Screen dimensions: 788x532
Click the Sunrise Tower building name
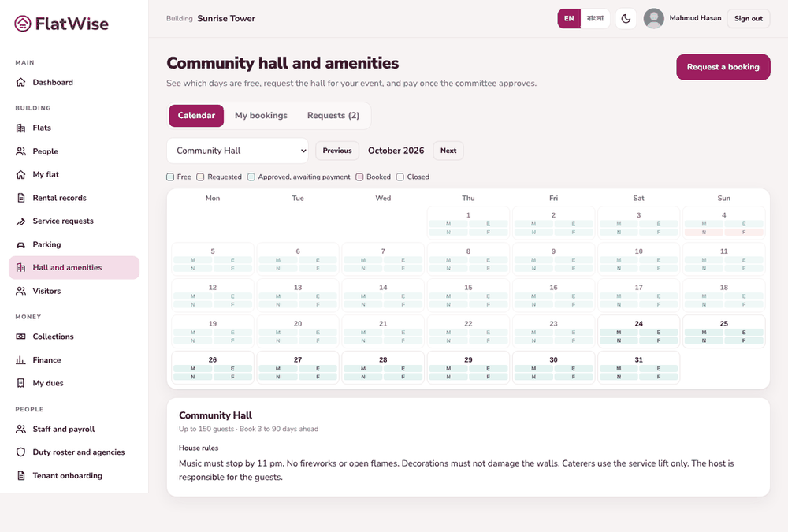point(226,19)
